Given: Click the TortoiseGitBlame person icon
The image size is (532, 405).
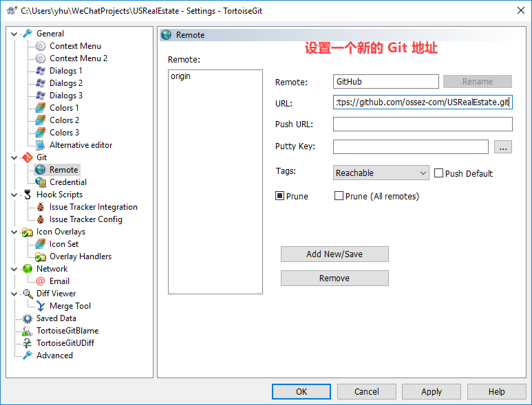Looking at the screenshot, I should click(27, 331).
